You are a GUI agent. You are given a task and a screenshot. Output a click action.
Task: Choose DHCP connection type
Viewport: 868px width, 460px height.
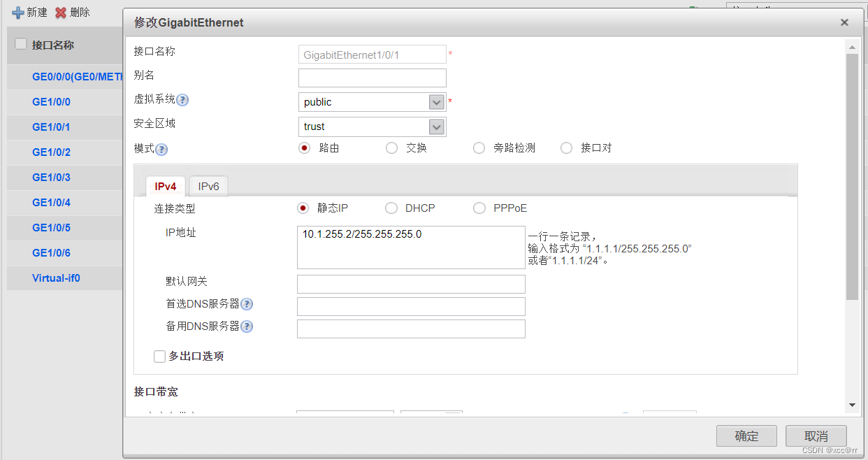(391, 208)
